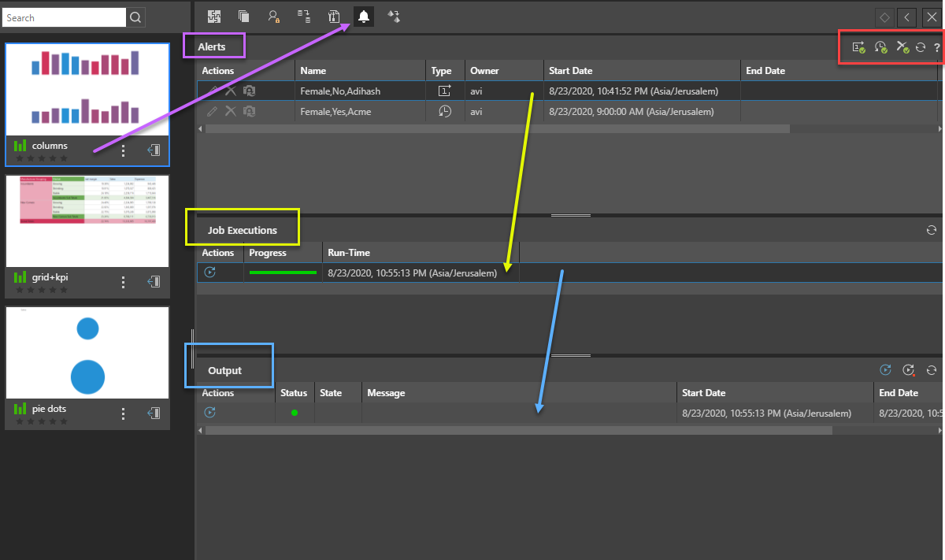The width and height of the screenshot is (945, 560).
Task: Expand the options menu for pie dots
Action: (123, 413)
